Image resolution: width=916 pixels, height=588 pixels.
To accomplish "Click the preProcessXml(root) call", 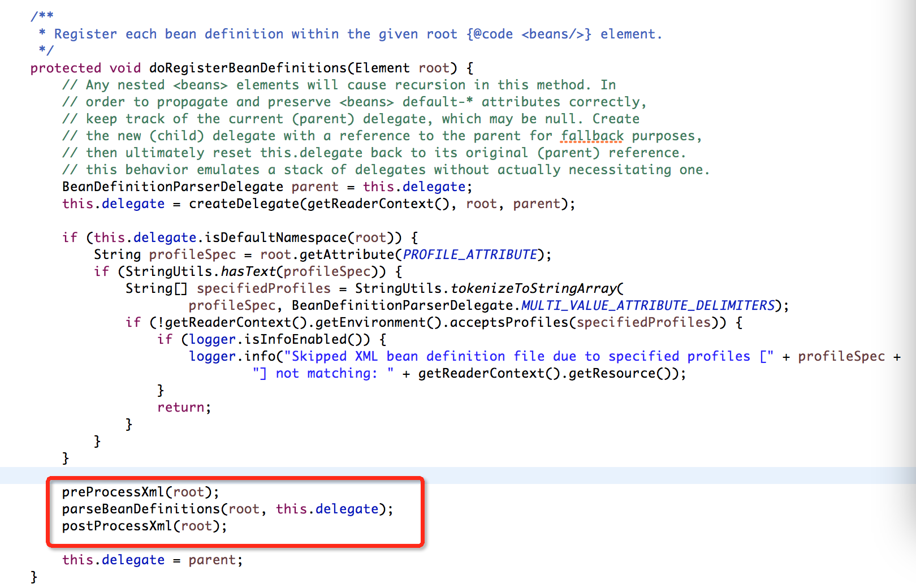I will pyautogui.click(x=140, y=492).
